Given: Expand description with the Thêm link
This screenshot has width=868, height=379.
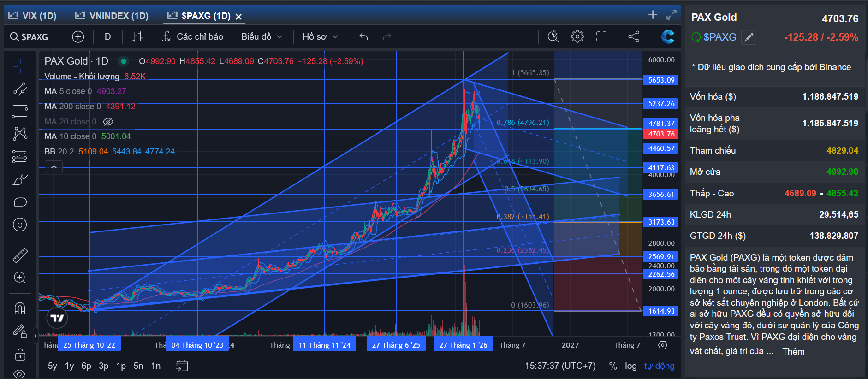Looking at the screenshot, I should point(793,351).
